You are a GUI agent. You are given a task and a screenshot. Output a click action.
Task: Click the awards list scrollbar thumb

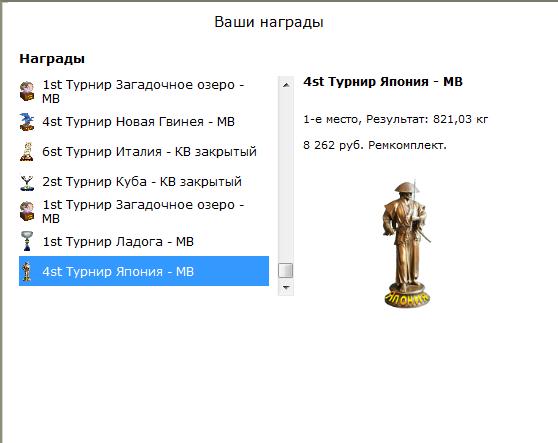click(x=286, y=270)
